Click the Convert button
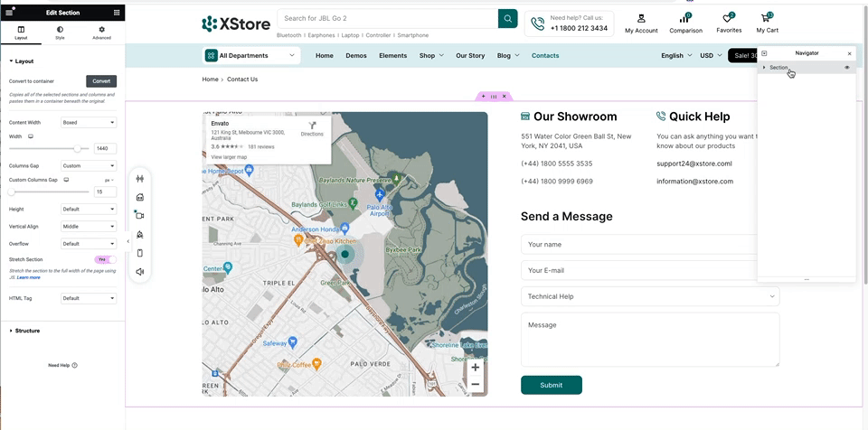The height and width of the screenshot is (430, 868). pos(101,81)
